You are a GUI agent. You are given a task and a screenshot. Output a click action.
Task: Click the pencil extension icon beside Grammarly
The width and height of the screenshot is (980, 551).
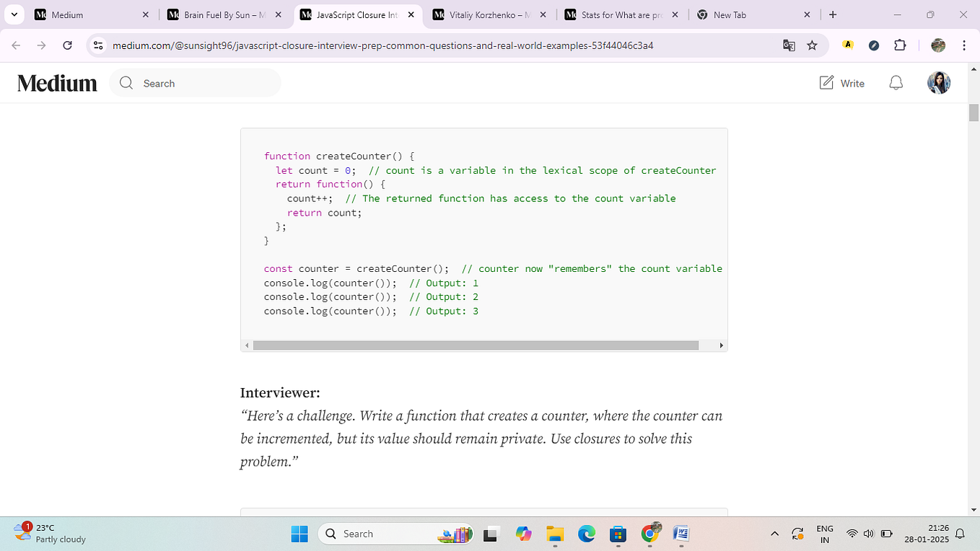874,45
